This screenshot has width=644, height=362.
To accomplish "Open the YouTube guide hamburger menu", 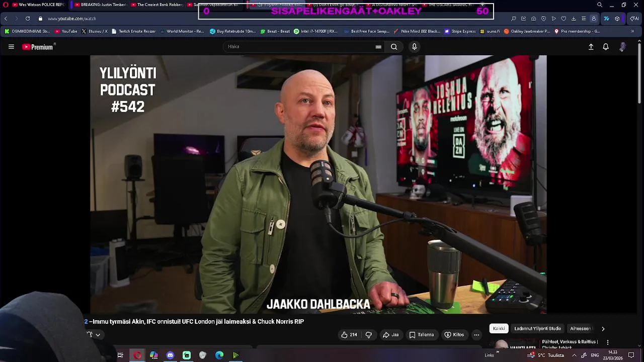I will (11, 47).
